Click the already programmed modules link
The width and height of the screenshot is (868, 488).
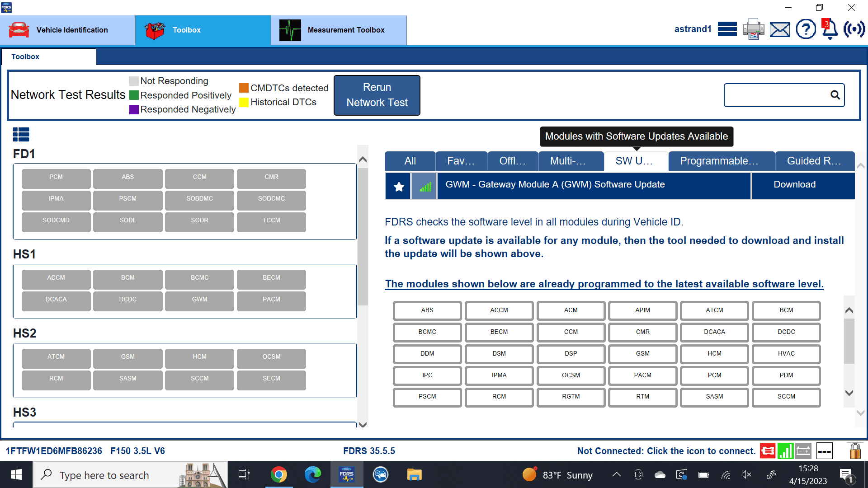tap(604, 284)
